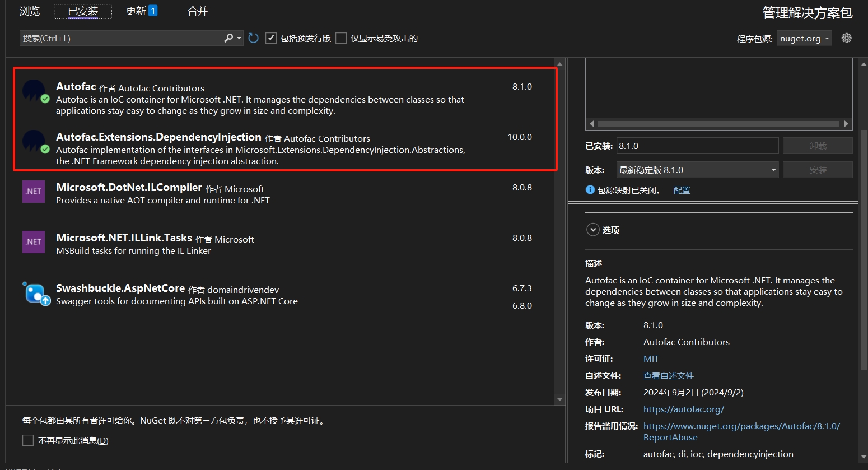Click the details pane scroll up arrow

(x=863, y=64)
